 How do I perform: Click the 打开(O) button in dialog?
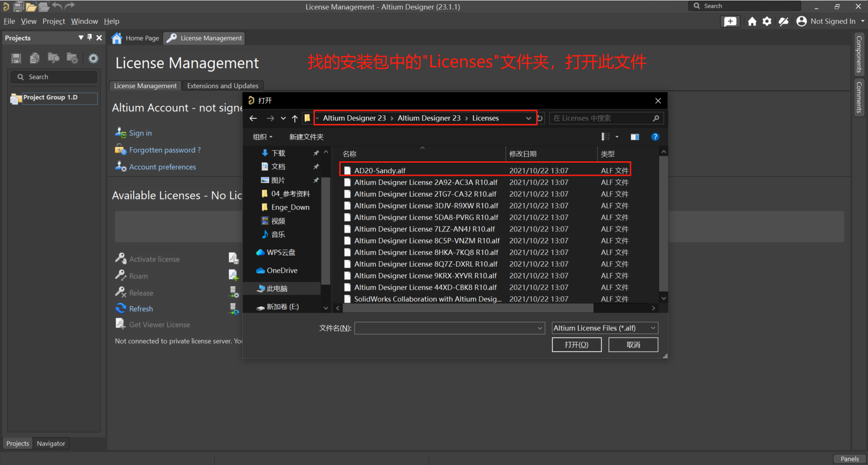577,345
